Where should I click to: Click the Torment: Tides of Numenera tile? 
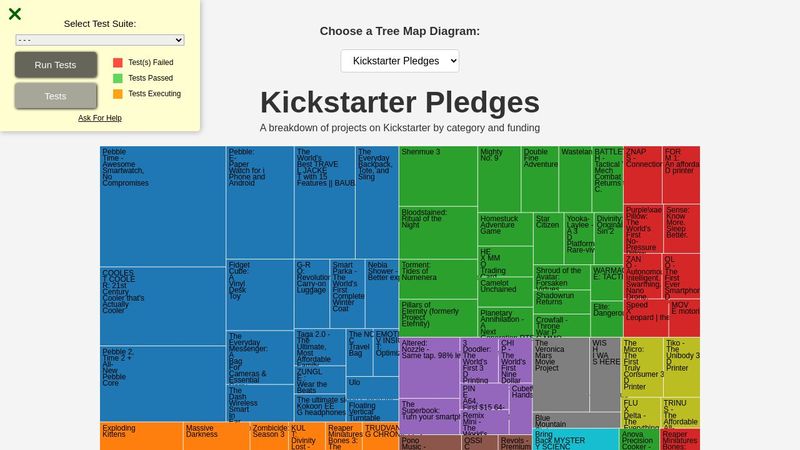point(438,279)
